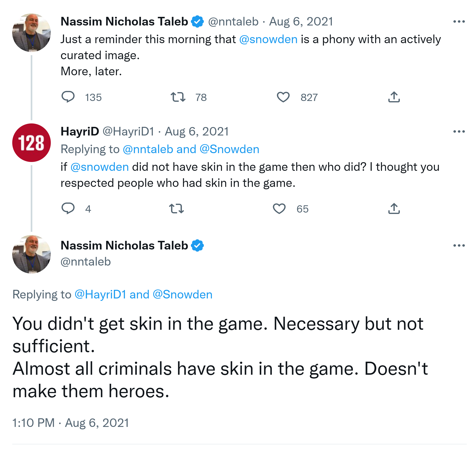
Task: Open HayriD display name on second tweet
Action: (80, 132)
